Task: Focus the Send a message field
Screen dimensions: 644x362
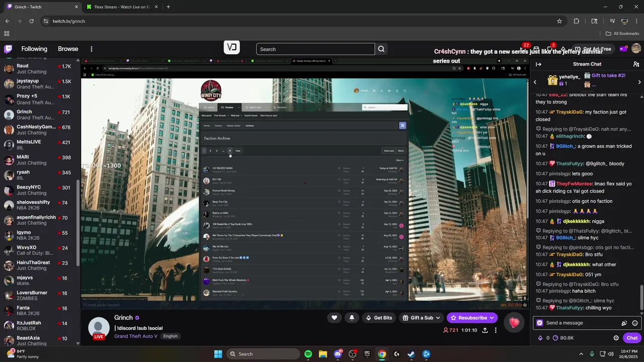Action: point(582,323)
